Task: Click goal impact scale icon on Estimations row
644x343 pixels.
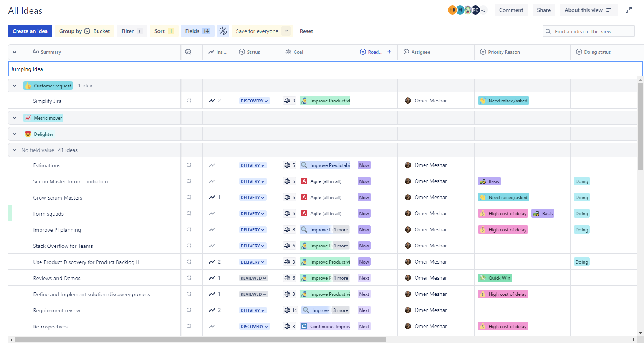Action: click(287, 165)
